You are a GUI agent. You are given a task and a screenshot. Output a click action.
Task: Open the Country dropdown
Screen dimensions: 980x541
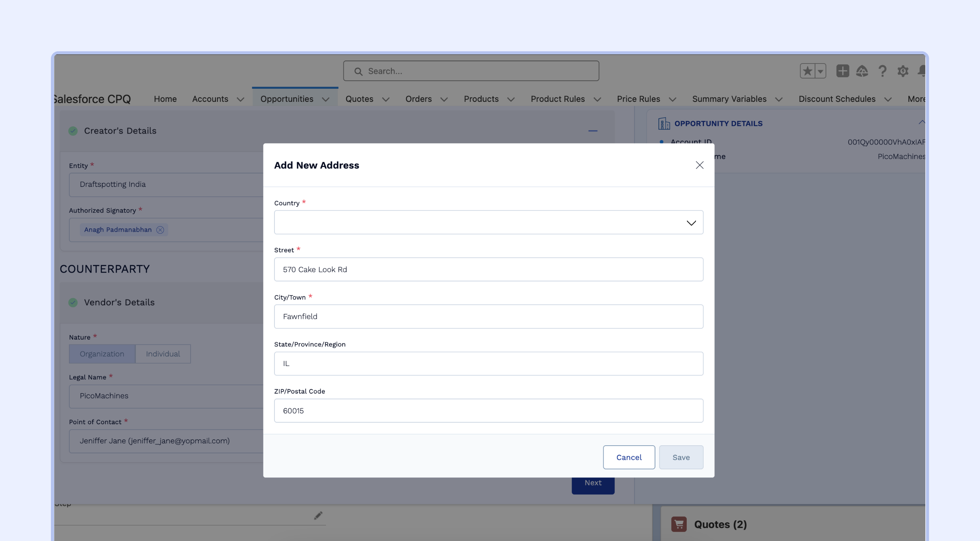click(488, 222)
